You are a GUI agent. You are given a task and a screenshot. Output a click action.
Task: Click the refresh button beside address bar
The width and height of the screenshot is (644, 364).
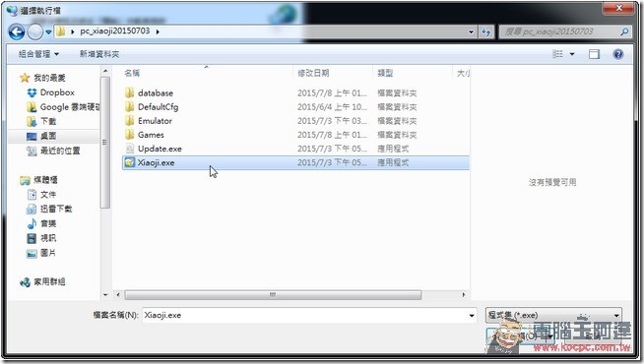coord(486,31)
